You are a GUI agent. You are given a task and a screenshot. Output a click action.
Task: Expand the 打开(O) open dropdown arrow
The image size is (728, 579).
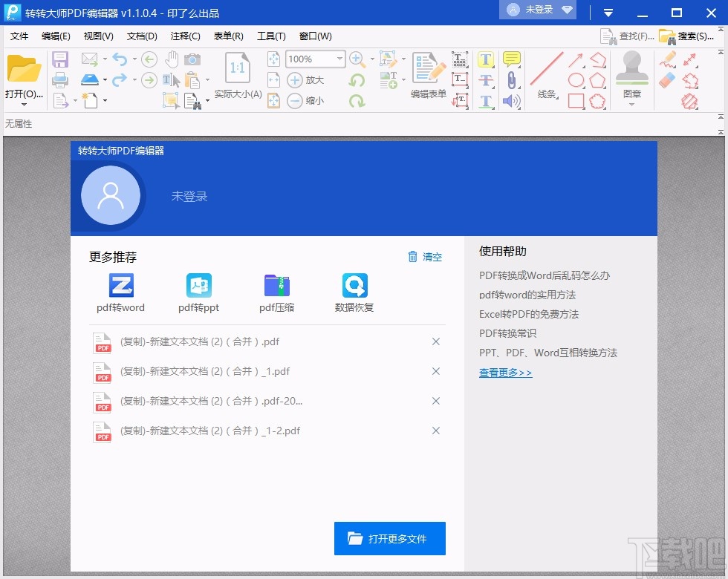pos(24,104)
